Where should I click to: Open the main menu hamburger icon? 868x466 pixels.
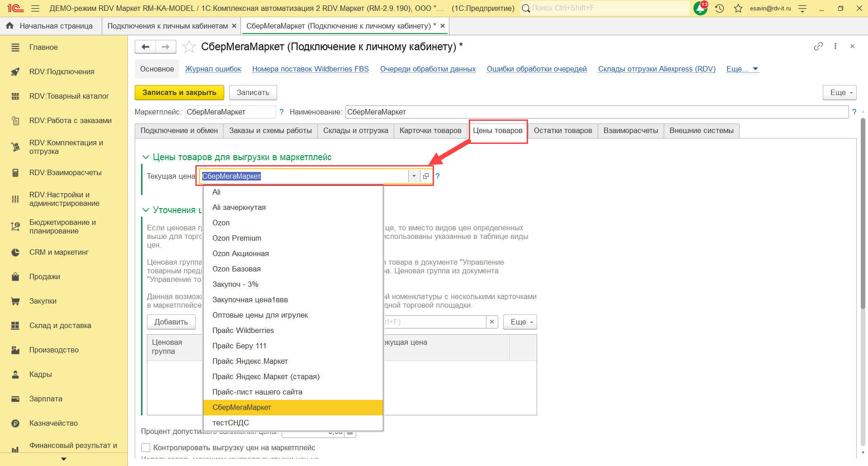(x=35, y=8)
